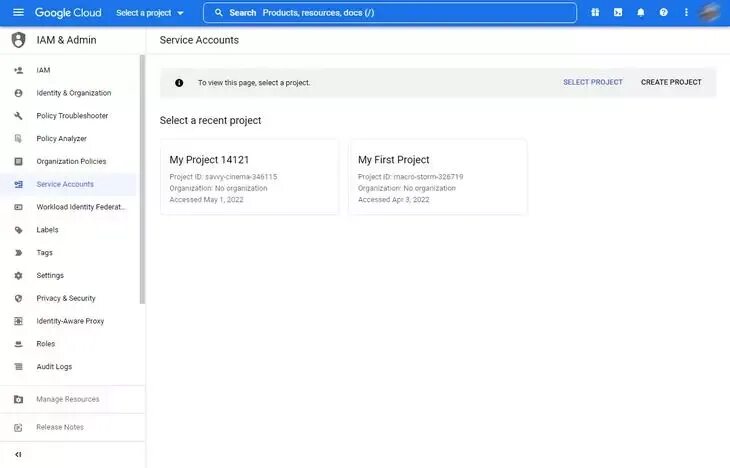Click the magnifier search icon

pyautogui.click(x=218, y=13)
